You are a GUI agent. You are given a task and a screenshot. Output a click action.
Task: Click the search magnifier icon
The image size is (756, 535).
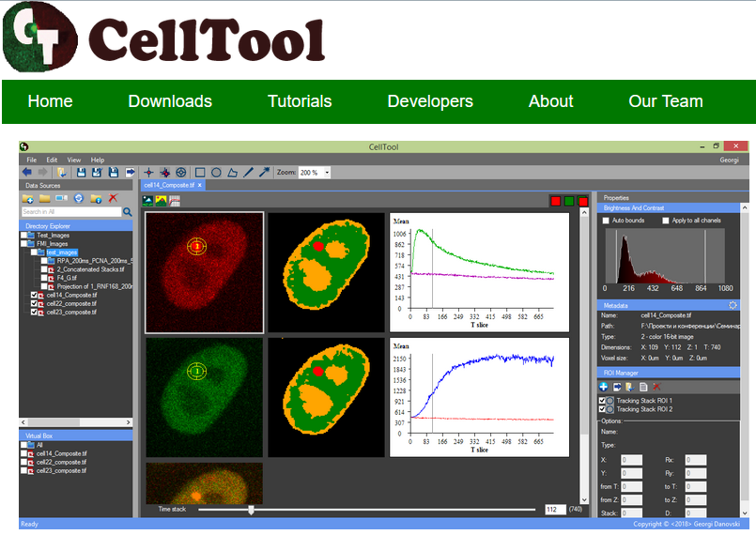128,211
